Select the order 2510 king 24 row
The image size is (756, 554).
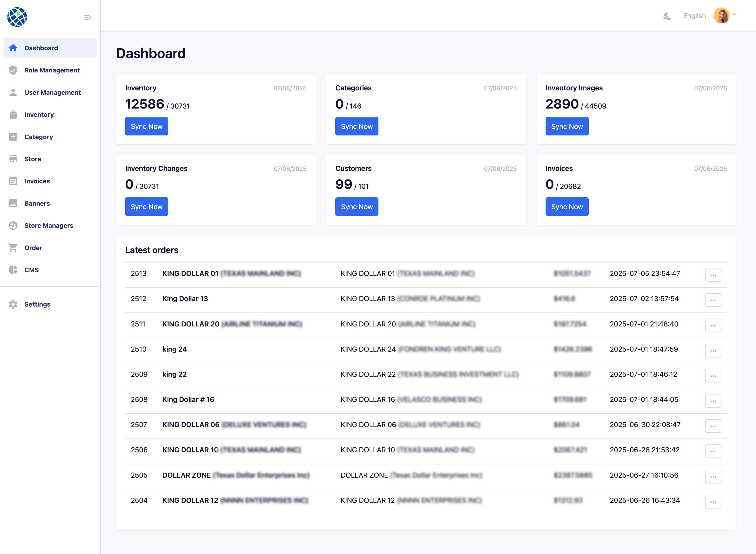click(x=174, y=349)
